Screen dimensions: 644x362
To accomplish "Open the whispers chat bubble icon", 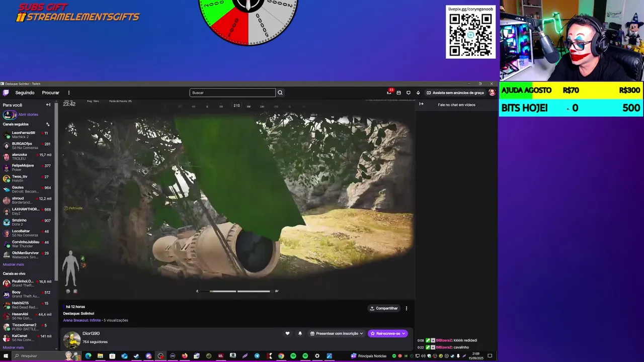I will click(x=408, y=93).
